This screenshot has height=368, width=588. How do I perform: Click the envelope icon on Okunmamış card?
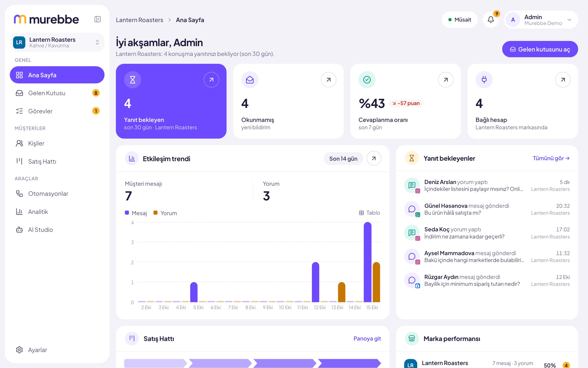point(250,80)
